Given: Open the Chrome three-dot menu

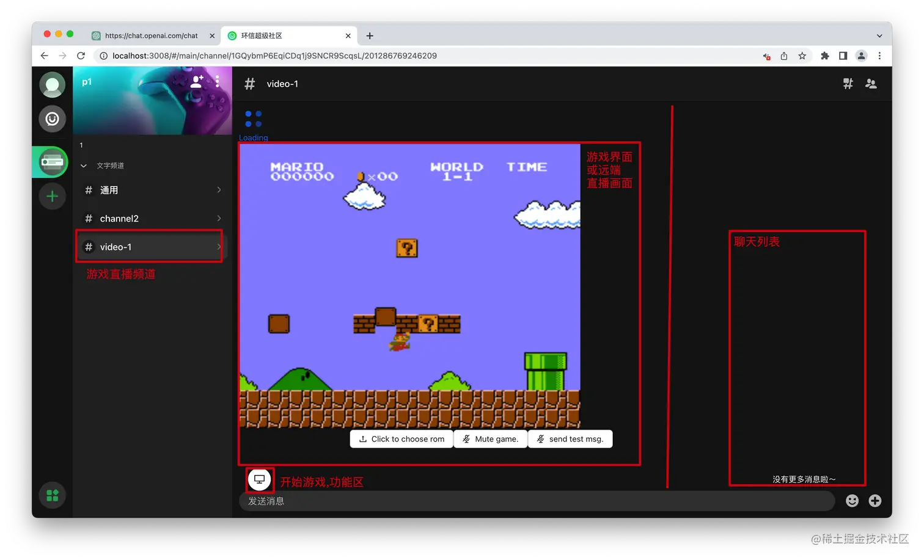Looking at the screenshot, I should (x=879, y=56).
